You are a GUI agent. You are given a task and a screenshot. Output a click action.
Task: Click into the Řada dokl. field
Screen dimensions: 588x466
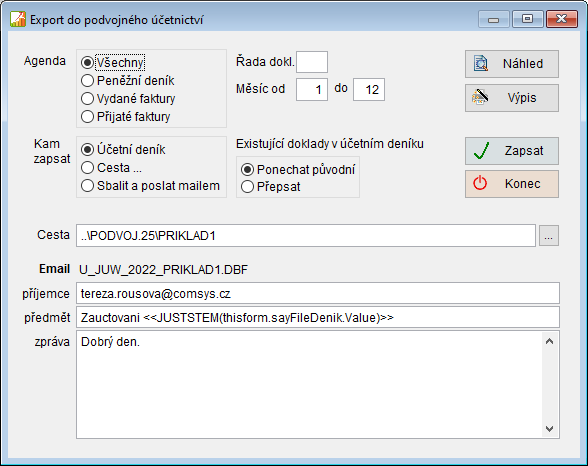[312, 62]
